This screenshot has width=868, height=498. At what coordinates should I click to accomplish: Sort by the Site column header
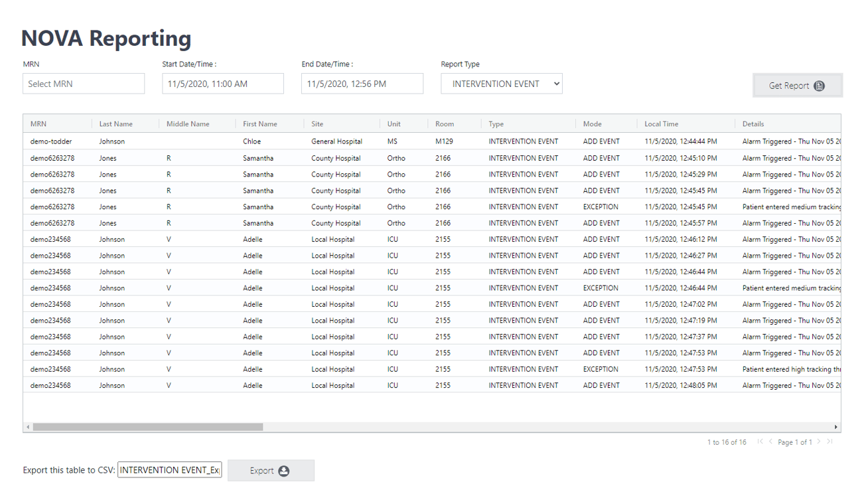(x=317, y=124)
